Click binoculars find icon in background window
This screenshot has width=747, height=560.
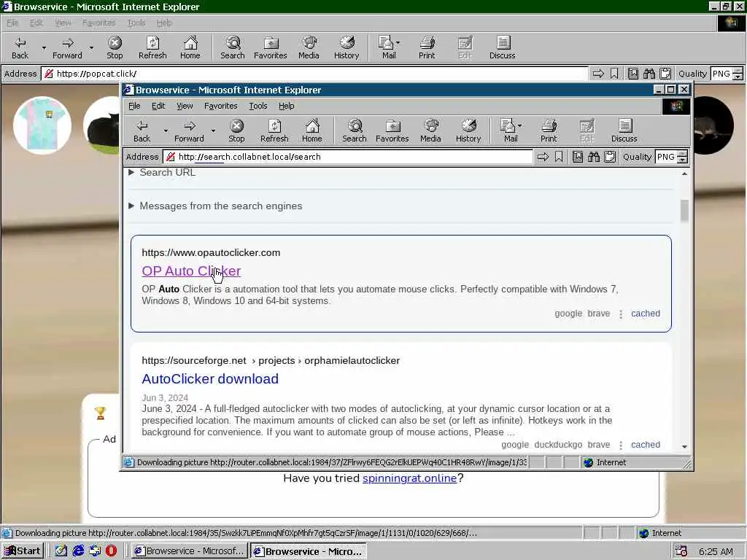click(649, 74)
